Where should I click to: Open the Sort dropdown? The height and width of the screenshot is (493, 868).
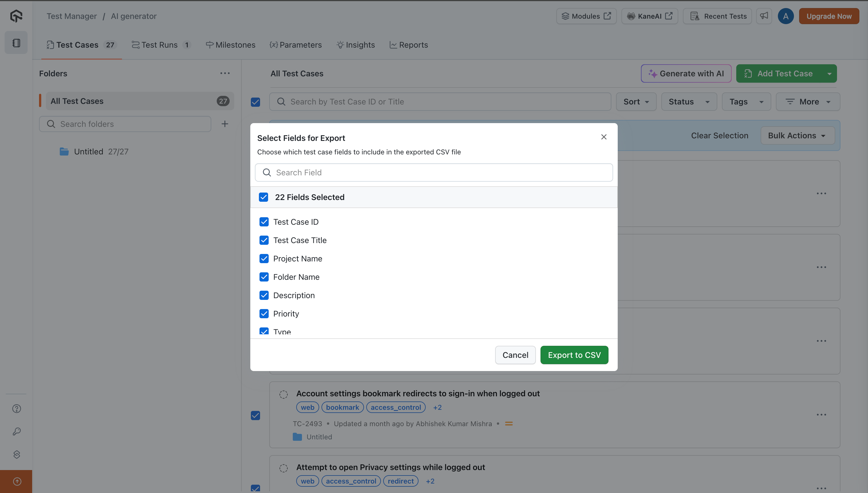636,102
